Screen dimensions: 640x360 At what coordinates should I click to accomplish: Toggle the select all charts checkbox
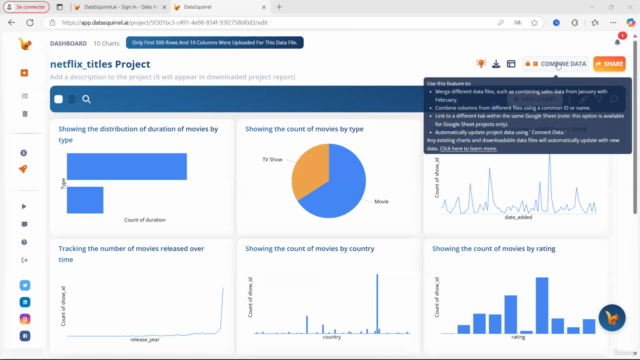(x=58, y=99)
